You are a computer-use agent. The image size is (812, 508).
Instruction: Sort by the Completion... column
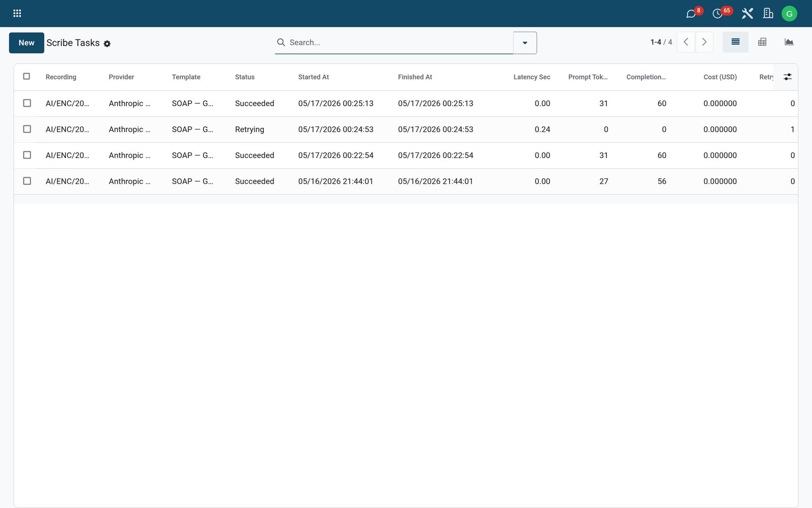pyautogui.click(x=646, y=77)
